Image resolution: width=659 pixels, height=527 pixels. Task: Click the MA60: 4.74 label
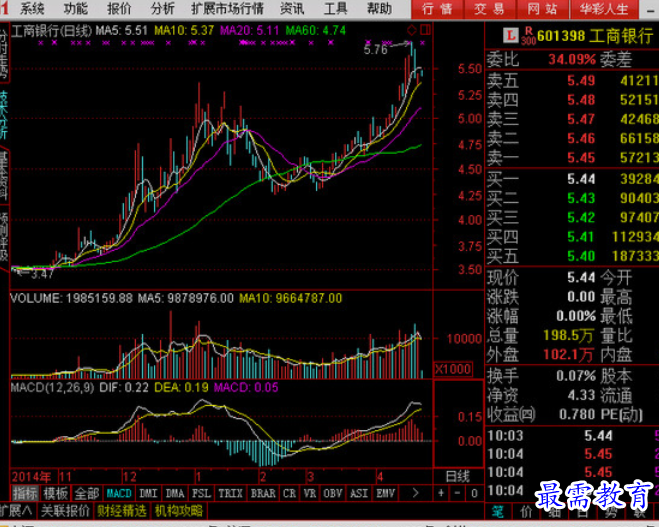coord(316,30)
